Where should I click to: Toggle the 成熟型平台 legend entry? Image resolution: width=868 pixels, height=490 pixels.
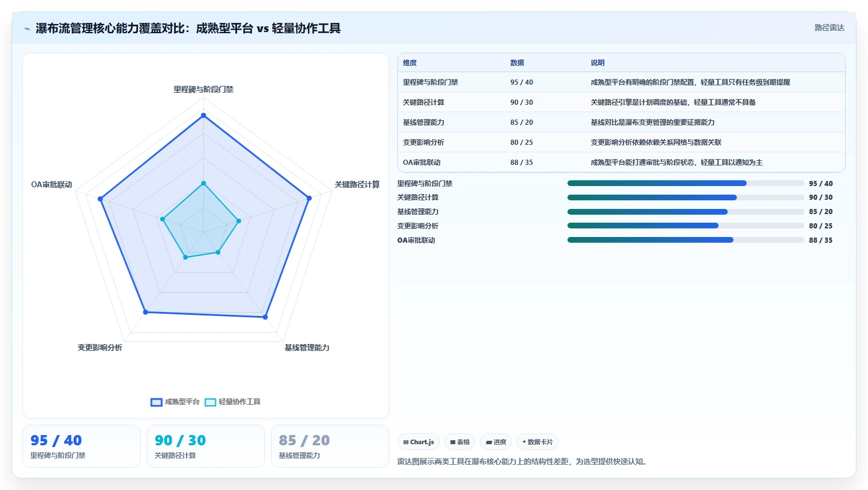pyautogui.click(x=175, y=402)
